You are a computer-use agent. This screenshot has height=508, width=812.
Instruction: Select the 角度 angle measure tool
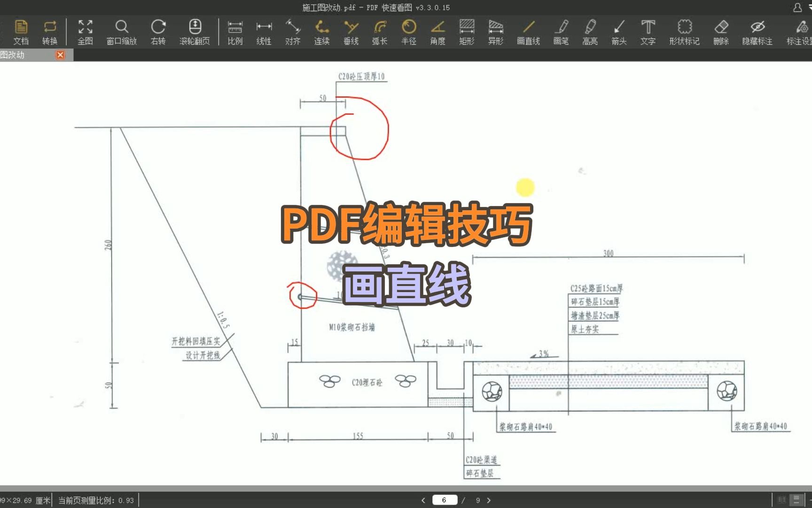point(437,31)
